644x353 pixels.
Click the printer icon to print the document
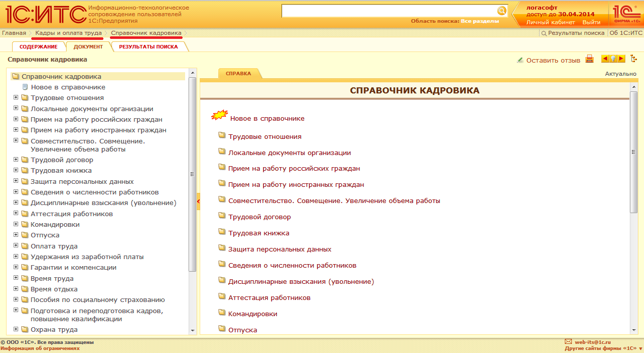590,59
